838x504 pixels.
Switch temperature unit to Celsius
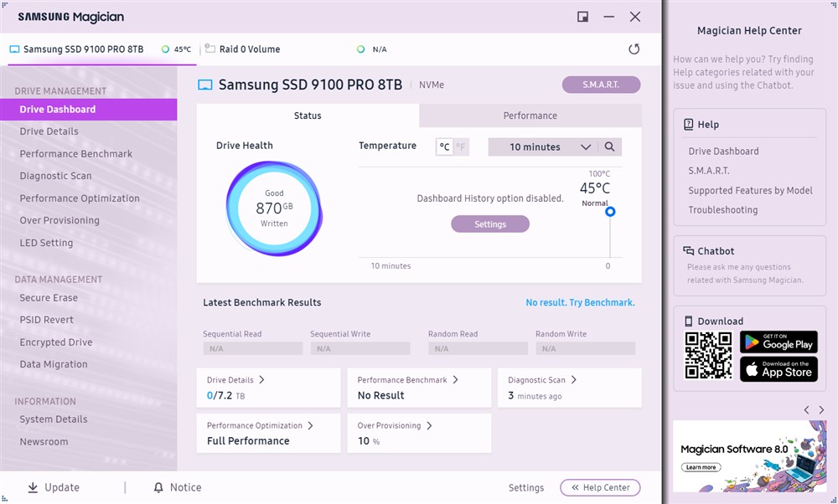click(x=444, y=147)
